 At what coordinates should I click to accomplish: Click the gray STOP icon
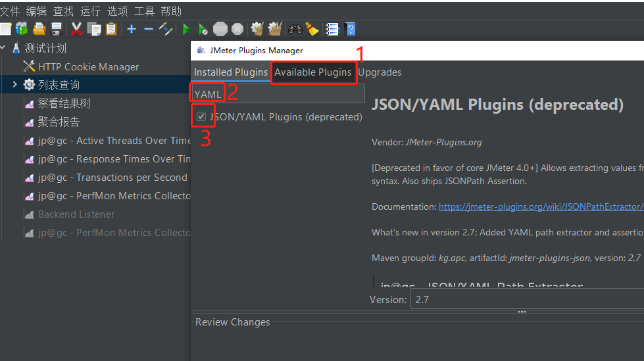(220, 29)
